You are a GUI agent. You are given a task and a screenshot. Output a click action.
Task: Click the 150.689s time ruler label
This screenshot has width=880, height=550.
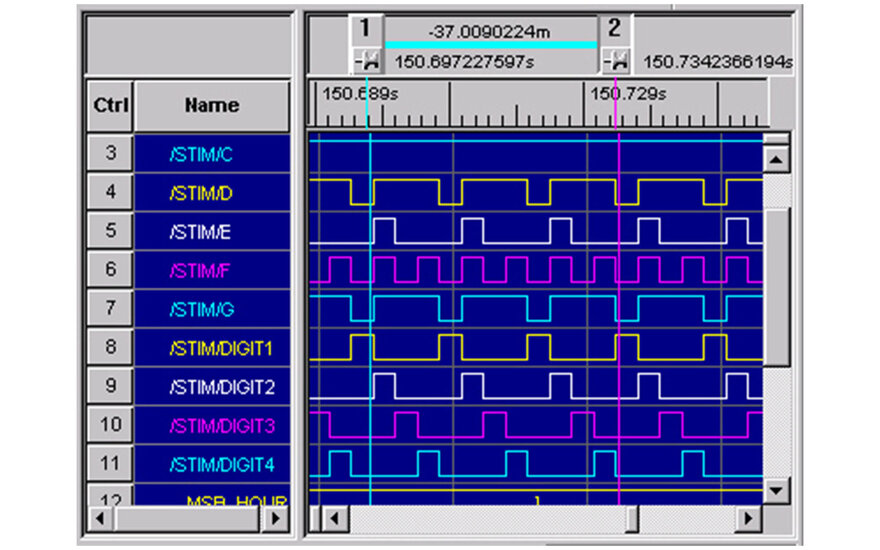click(360, 94)
